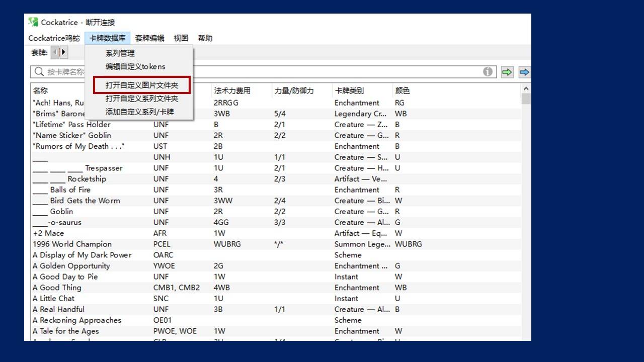Open the 帮助 menu
Viewport: 644px width, 362px height.
[x=205, y=38]
